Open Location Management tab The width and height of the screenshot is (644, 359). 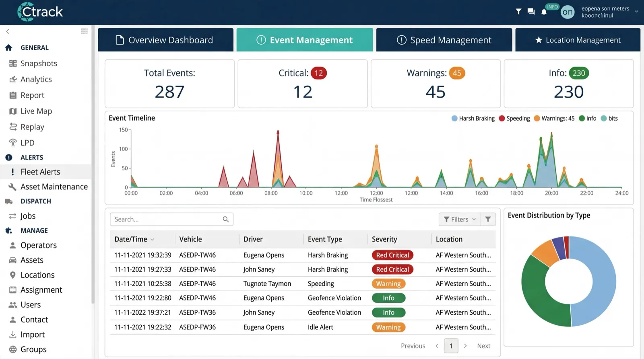click(x=578, y=40)
